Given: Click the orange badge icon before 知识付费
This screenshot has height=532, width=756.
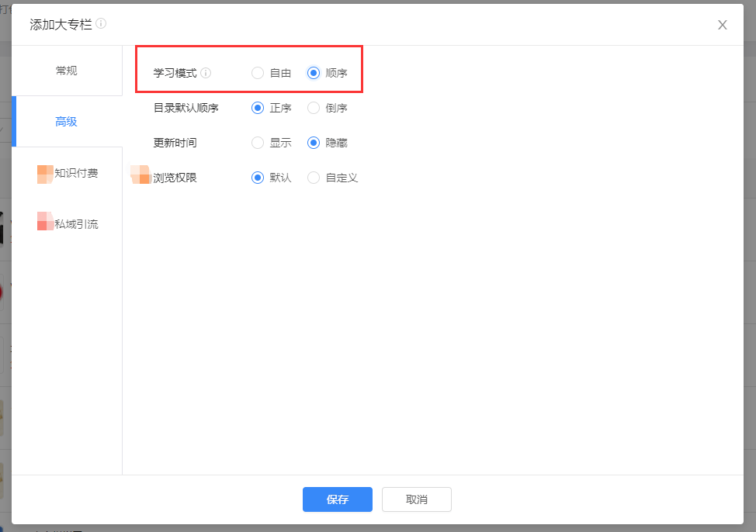Looking at the screenshot, I should (x=45, y=174).
